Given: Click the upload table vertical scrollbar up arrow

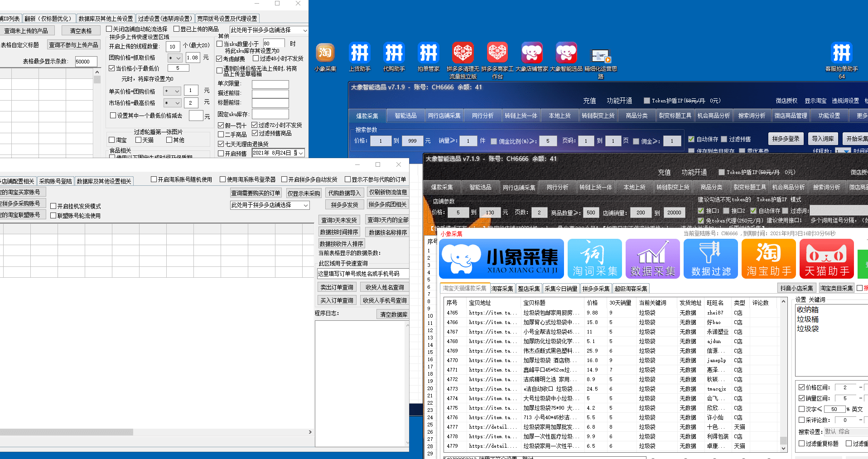Looking at the screenshot, I should (x=97, y=72).
